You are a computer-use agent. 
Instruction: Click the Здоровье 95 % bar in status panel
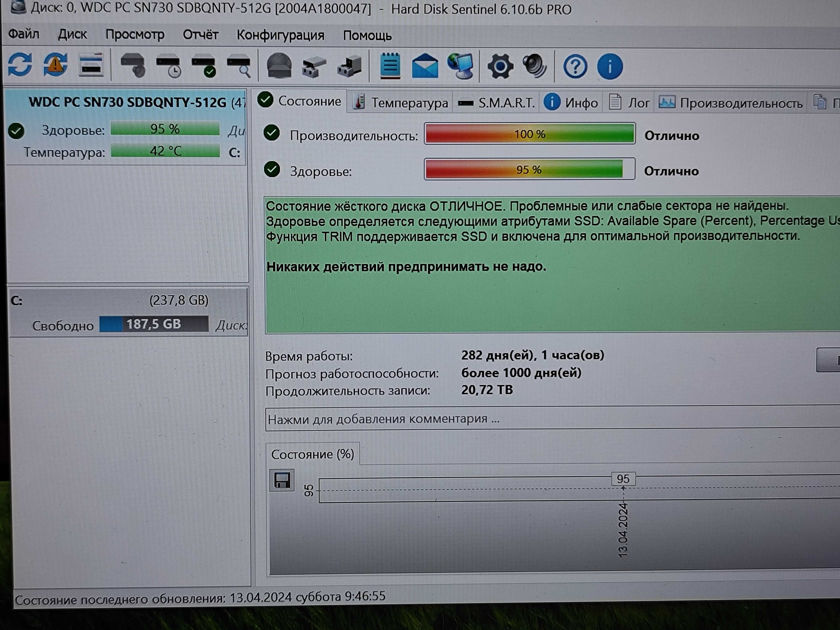pos(529,169)
